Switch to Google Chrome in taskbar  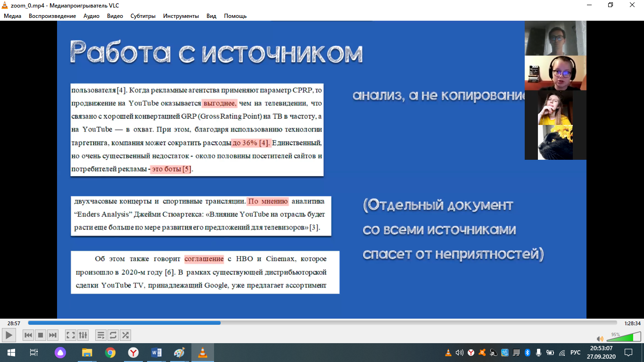pos(110,353)
